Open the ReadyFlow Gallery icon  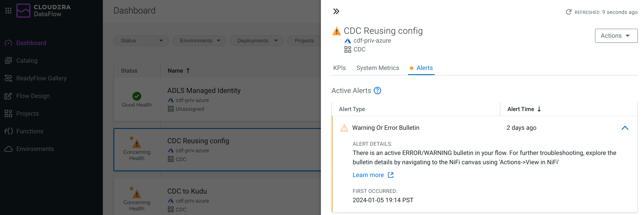(x=8, y=78)
